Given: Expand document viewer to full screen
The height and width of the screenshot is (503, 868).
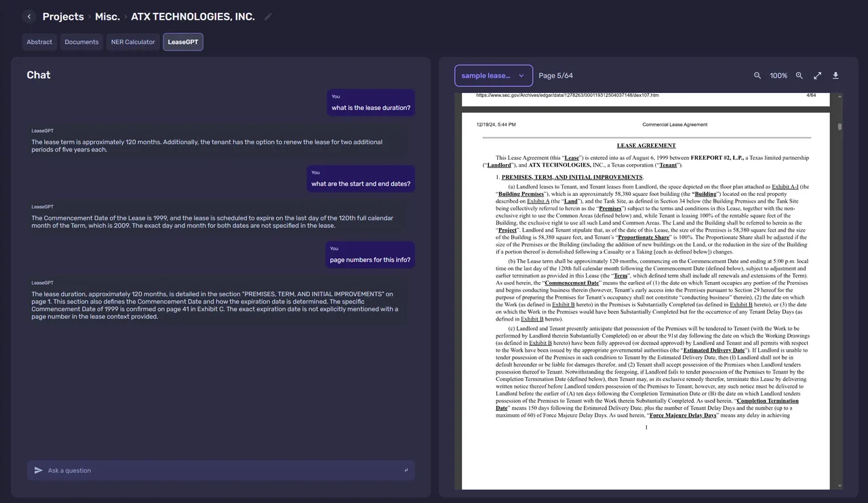Looking at the screenshot, I should [x=818, y=76].
